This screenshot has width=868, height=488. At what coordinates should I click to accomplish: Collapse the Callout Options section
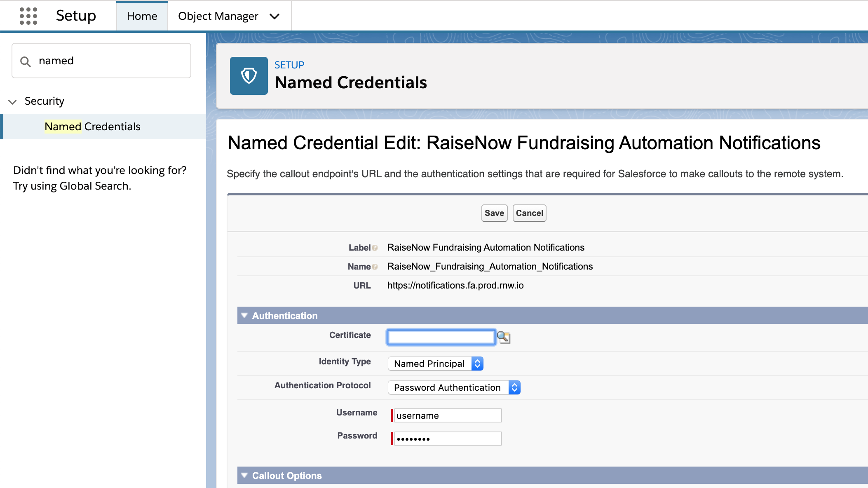point(244,475)
